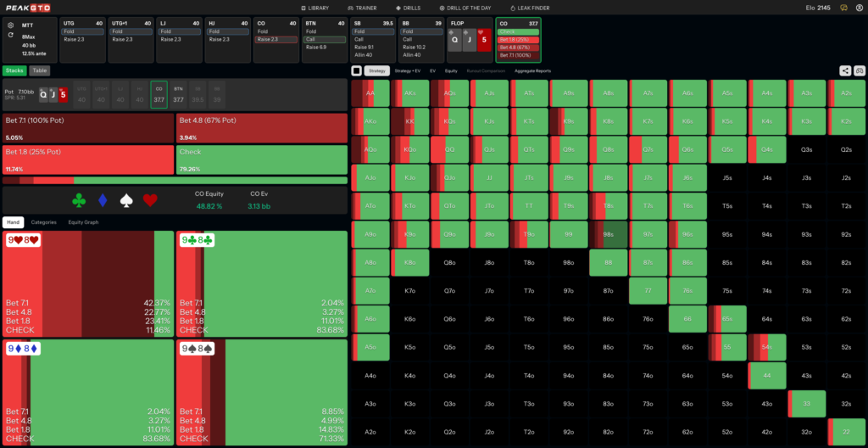
Task: Click the black square icon left of Strategy
Action: 357,70
